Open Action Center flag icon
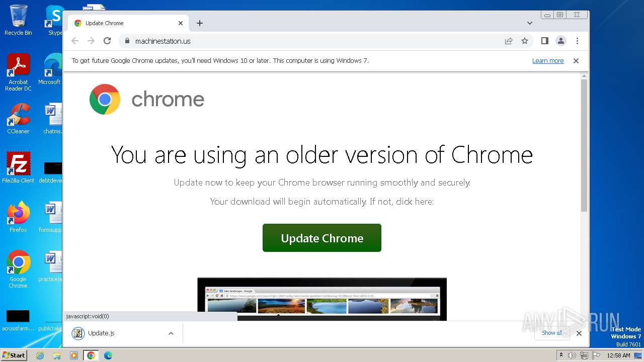This screenshot has height=362, width=644. click(x=596, y=355)
